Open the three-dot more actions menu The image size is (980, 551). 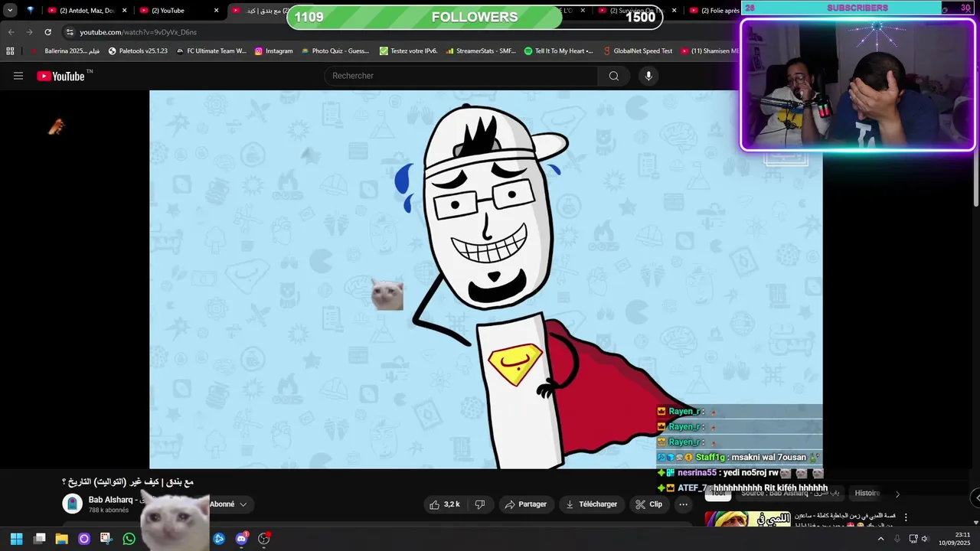684,504
